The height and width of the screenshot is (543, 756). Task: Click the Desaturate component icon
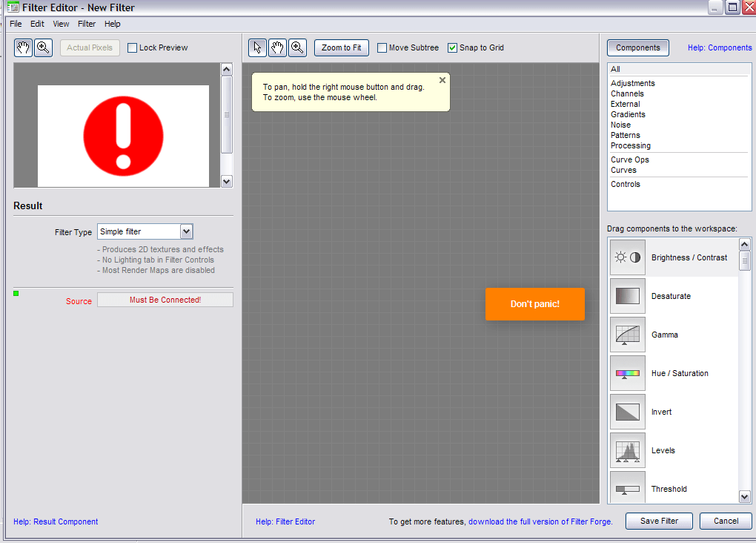tap(628, 296)
